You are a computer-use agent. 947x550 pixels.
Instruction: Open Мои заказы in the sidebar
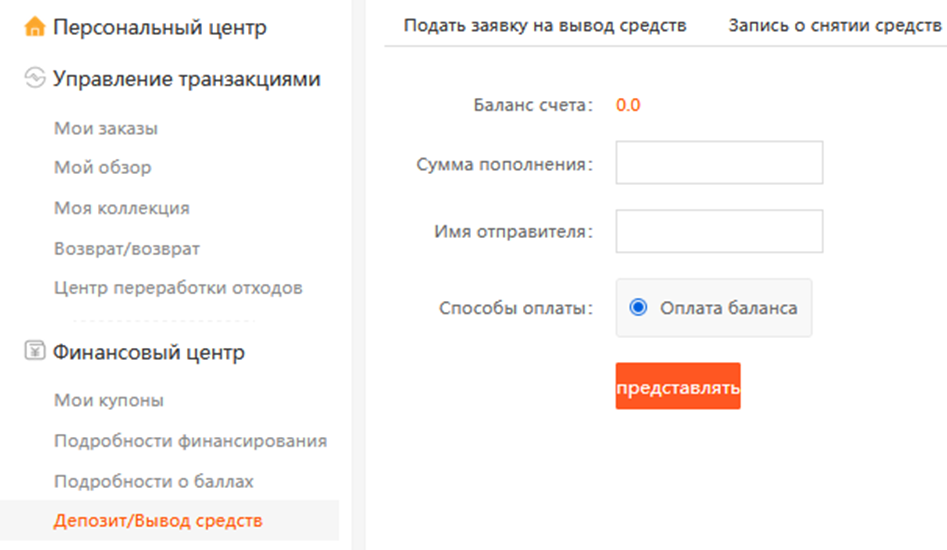(x=106, y=129)
